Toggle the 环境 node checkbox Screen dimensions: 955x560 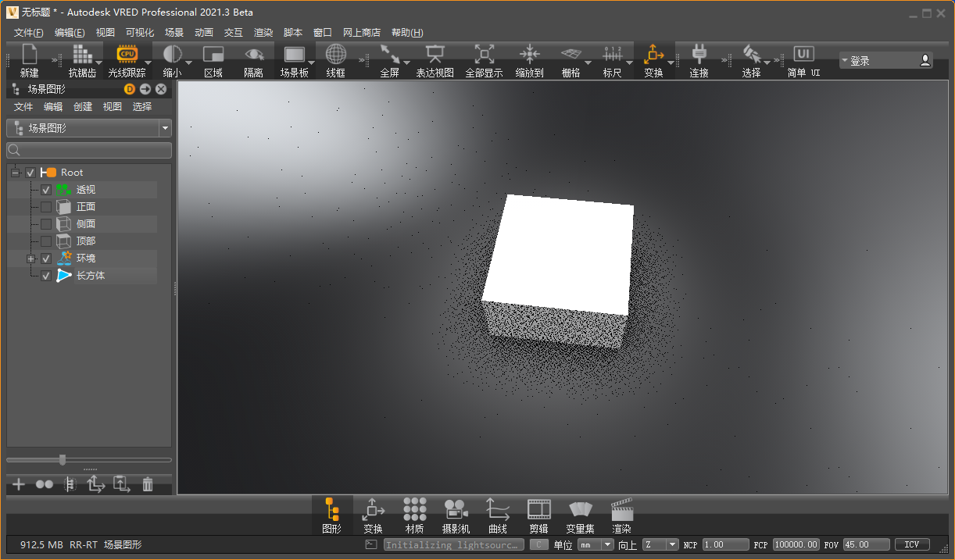point(46,259)
